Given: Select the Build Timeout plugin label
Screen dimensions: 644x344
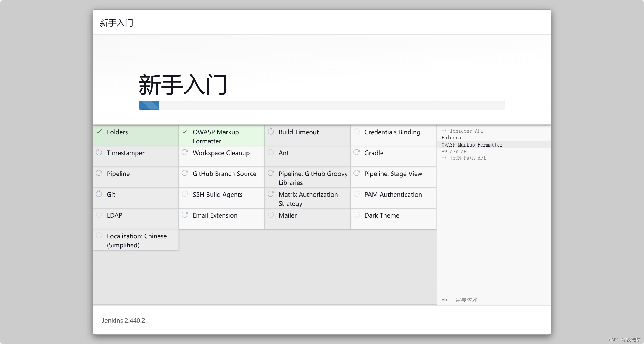Looking at the screenshot, I should pyautogui.click(x=298, y=132).
